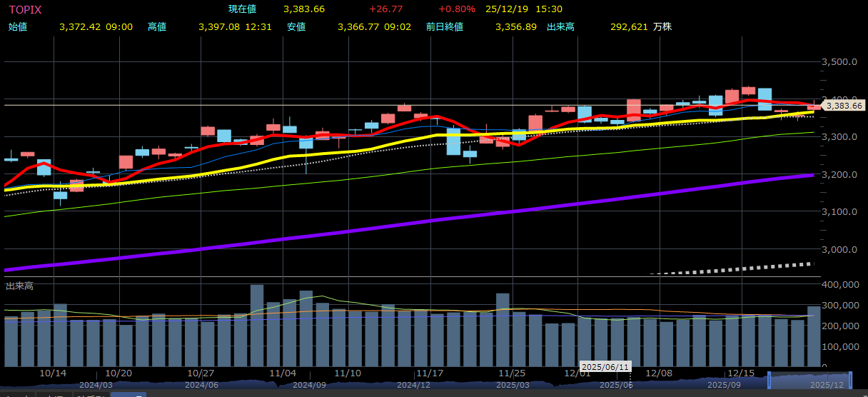This screenshot has height=397, width=868.
Task: Click right handle of the range navigator
Action: (850, 380)
